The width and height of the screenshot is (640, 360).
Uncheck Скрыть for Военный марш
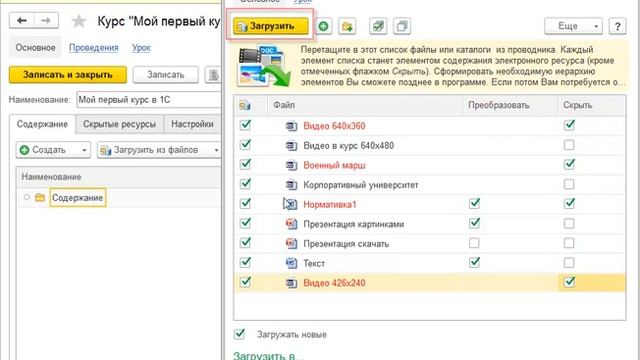569,164
